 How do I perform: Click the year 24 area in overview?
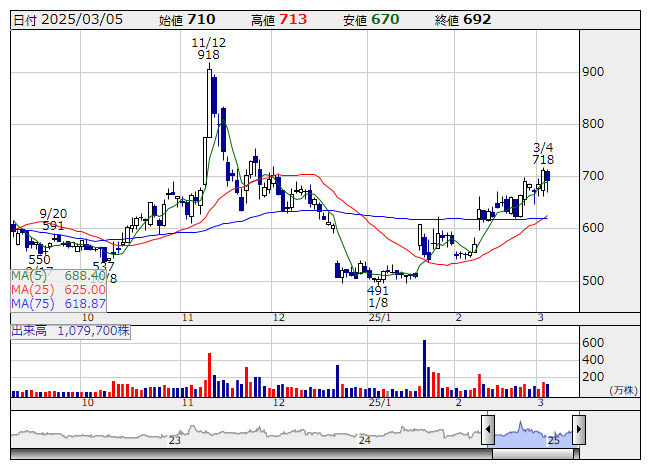click(365, 433)
